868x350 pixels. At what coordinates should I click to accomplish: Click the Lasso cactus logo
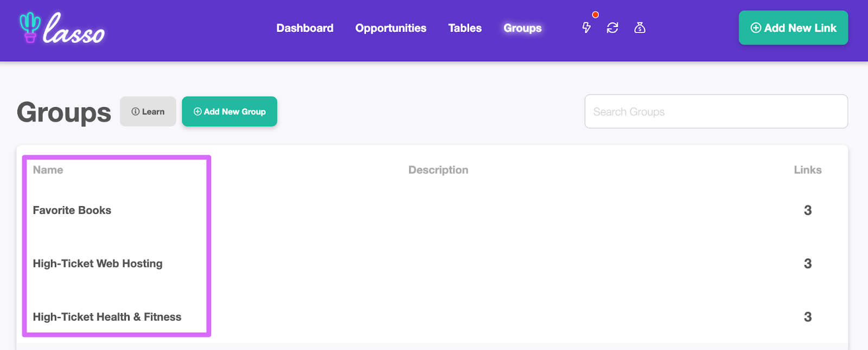coord(62,28)
